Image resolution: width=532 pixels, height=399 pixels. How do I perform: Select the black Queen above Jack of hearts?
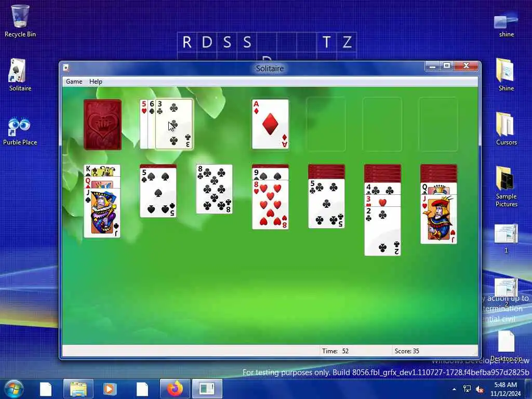pos(438,189)
